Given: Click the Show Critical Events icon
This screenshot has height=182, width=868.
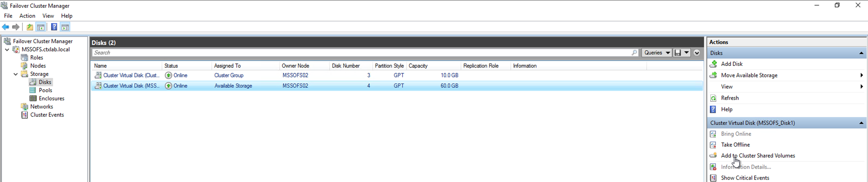Looking at the screenshot, I should pos(713,178).
